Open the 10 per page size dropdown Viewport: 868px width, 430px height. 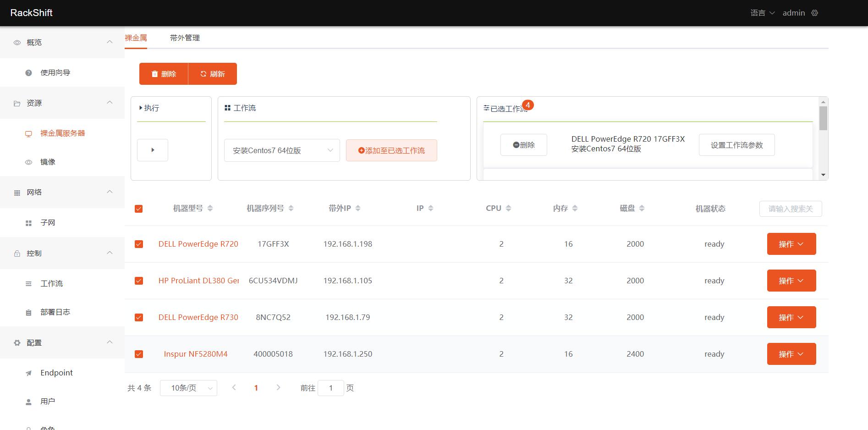(188, 388)
